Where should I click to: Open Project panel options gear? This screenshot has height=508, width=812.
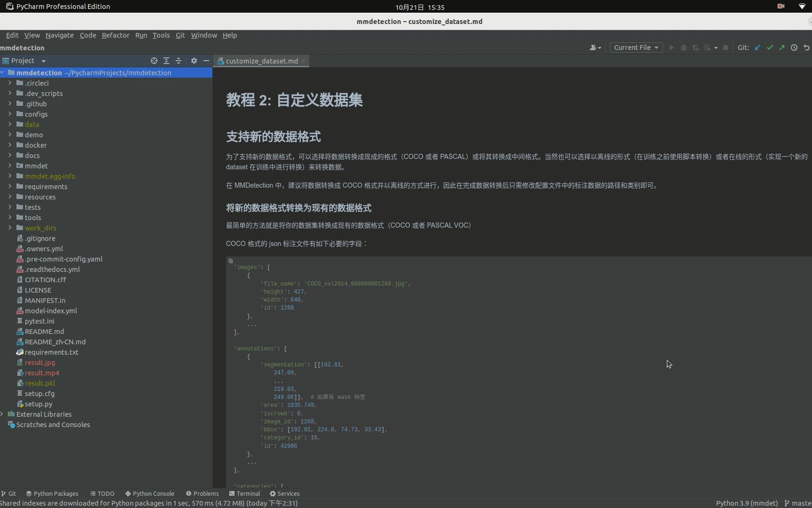coord(194,61)
